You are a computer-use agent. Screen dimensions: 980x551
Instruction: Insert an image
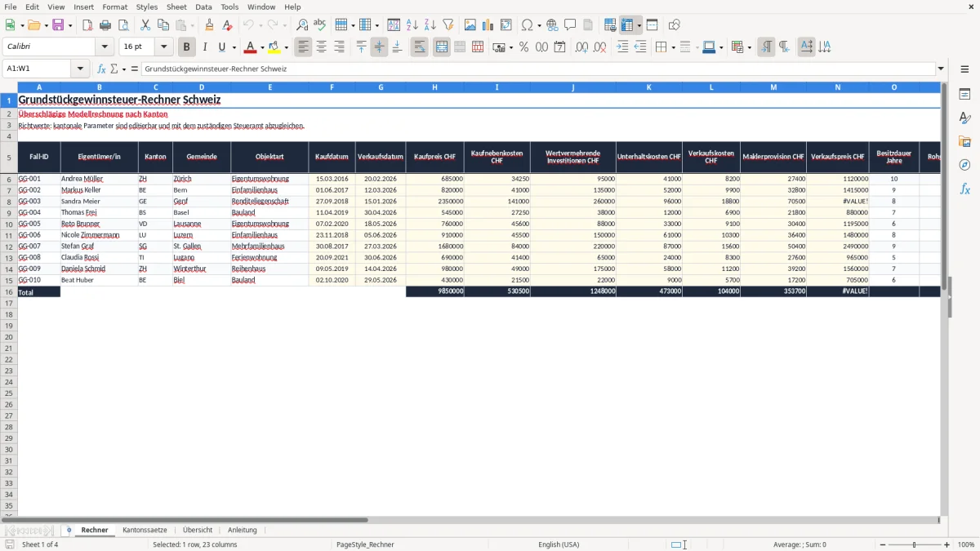pyautogui.click(x=470, y=25)
